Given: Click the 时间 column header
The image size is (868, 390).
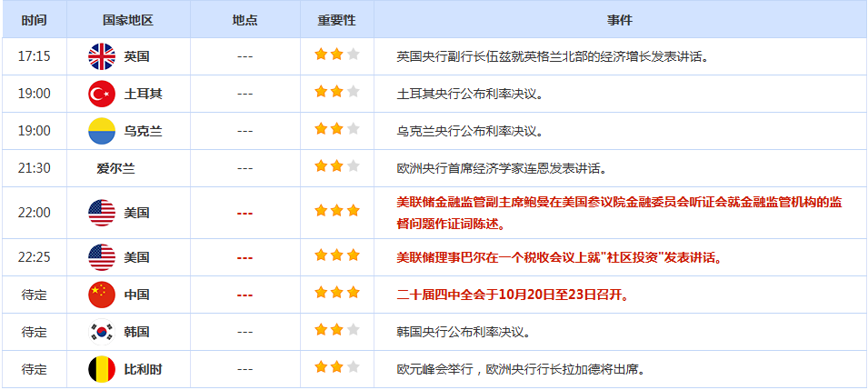Looking at the screenshot, I should pos(35,19).
